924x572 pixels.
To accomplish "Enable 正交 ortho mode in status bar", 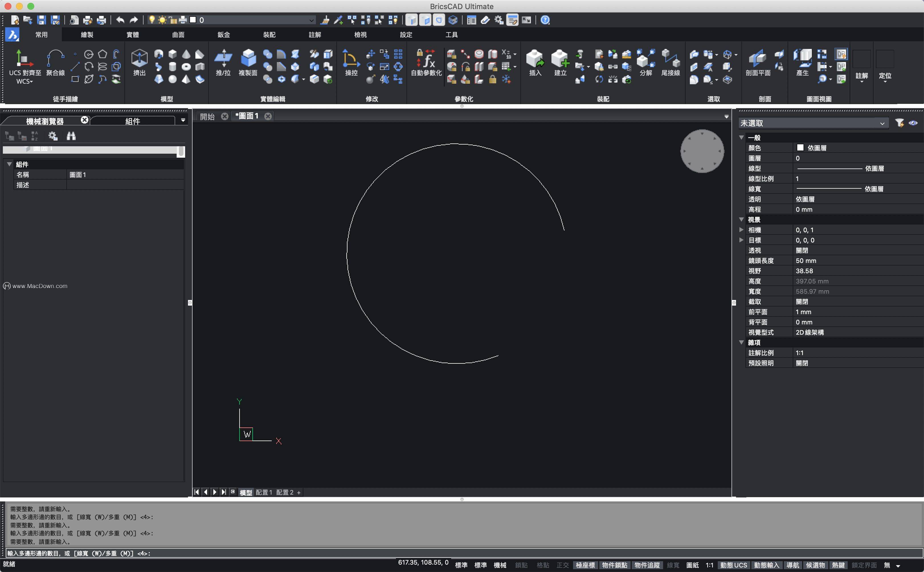I will pyautogui.click(x=563, y=565).
